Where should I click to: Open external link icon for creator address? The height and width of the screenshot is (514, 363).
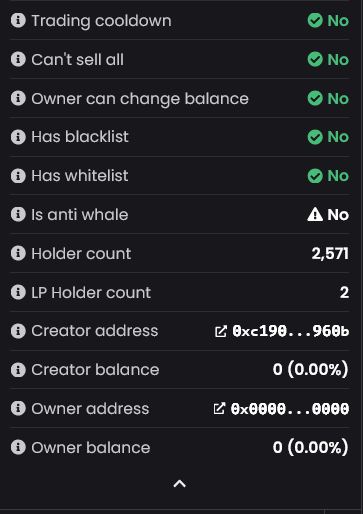tap(221, 331)
